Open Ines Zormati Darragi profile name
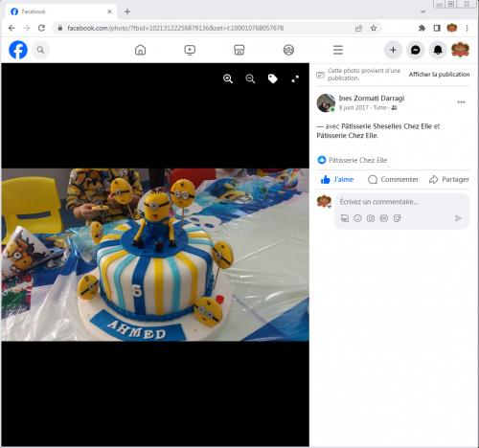 (x=372, y=99)
